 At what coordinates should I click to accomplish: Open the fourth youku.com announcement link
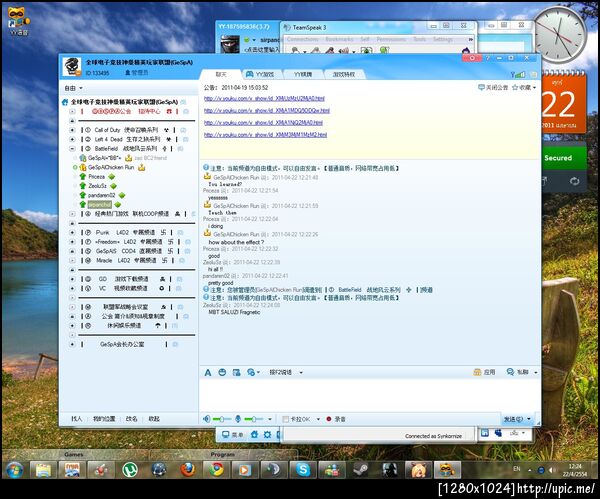point(265,135)
